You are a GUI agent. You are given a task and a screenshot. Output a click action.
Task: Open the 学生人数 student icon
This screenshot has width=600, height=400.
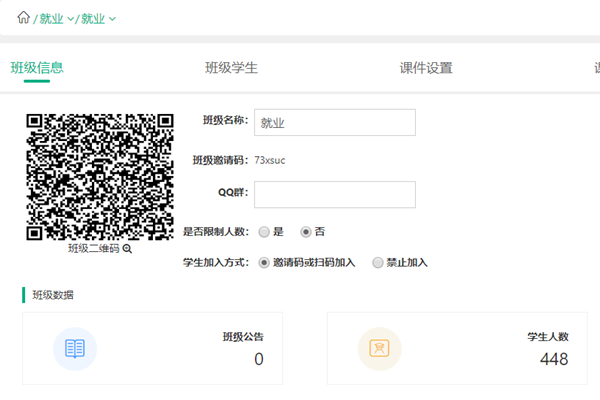[380, 349]
